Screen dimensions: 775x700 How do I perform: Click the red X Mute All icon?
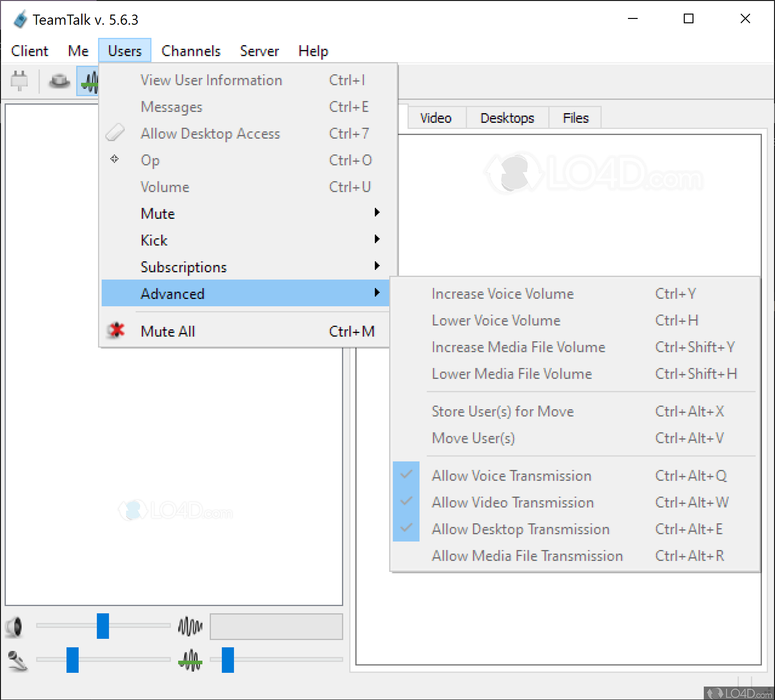coord(116,331)
